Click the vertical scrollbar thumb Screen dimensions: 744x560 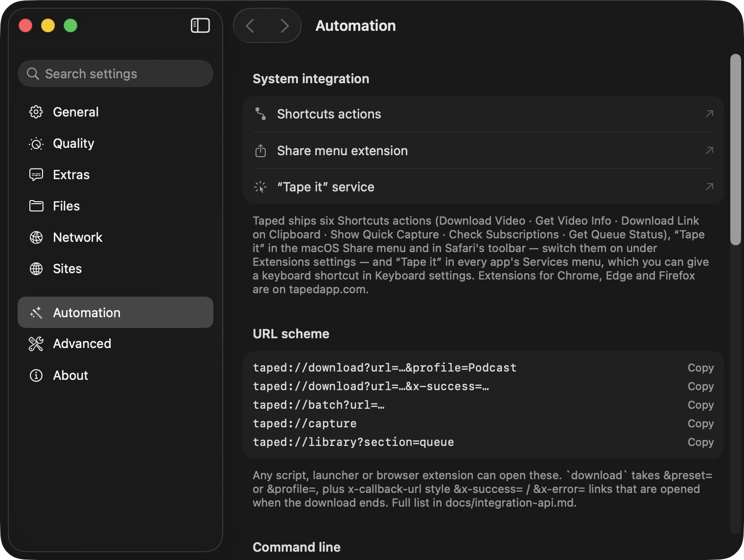(x=735, y=149)
